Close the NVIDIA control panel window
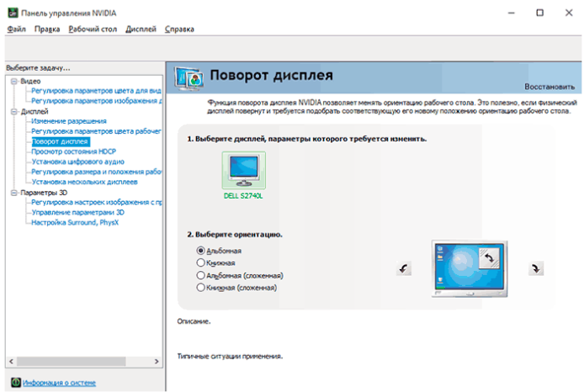This screenshot has width=584, height=392. pyautogui.click(x=569, y=13)
